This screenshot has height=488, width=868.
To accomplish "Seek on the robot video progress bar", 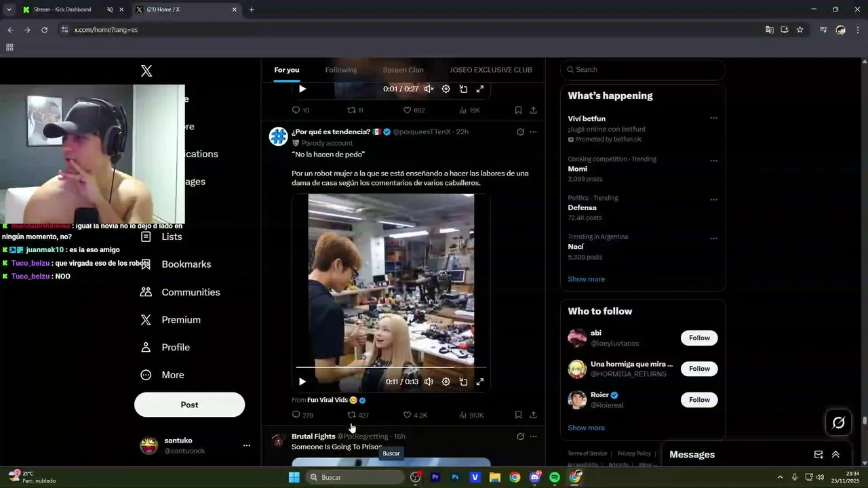I will [x=391, y=367].
